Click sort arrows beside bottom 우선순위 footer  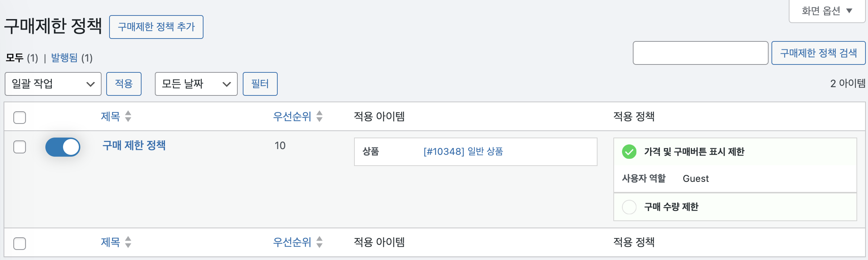[x=319, y=242]
